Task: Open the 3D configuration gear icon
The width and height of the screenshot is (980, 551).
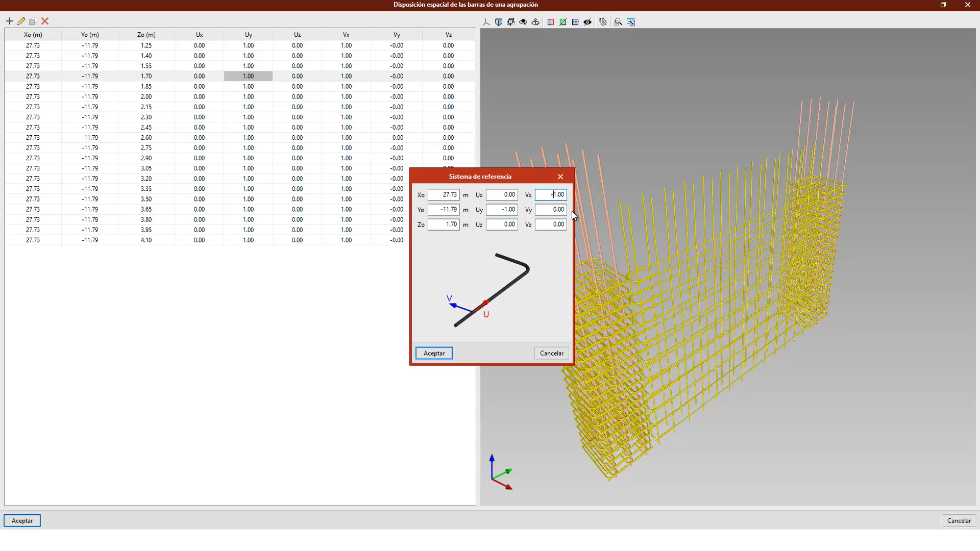Action: 603,22
